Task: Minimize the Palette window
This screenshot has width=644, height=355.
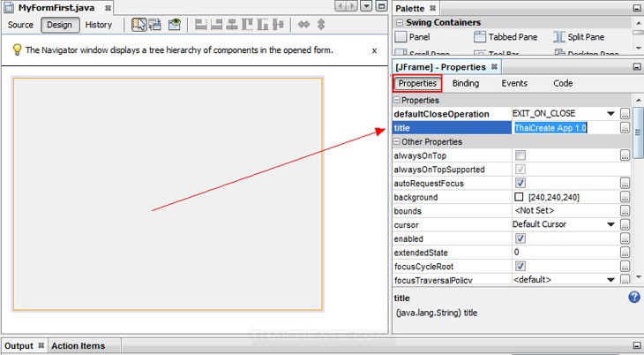Action: 637,8
